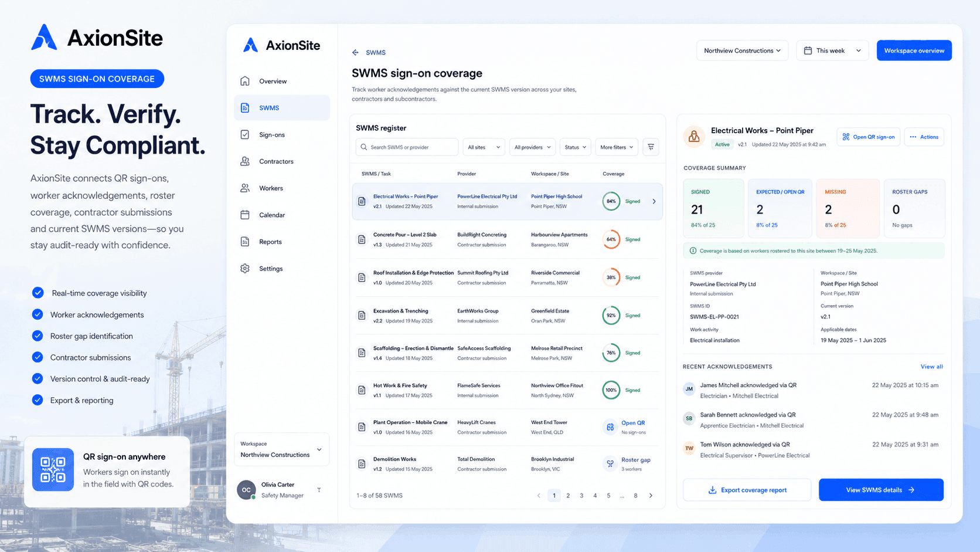Click the Electrical Works hazard icon in detail panel
Viewport: 980px width, 552px height.
(x=694, y=137)
